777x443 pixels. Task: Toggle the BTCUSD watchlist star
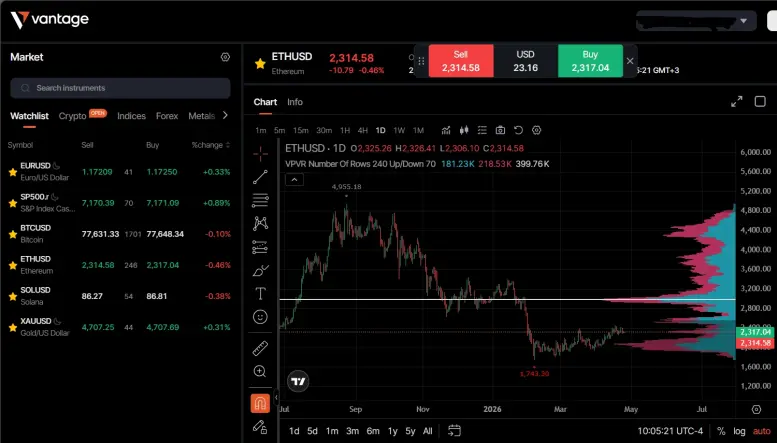coord(13,234)
